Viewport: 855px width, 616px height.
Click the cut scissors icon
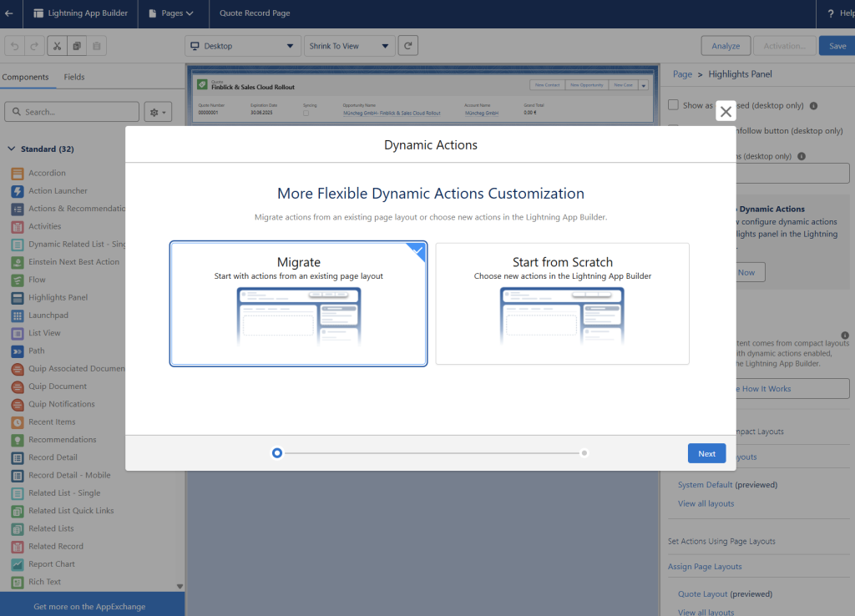point(57,46)
